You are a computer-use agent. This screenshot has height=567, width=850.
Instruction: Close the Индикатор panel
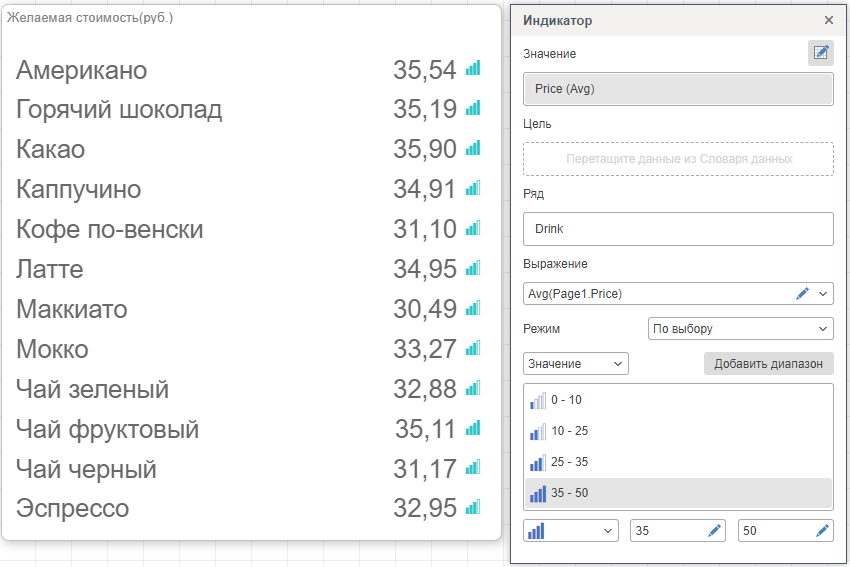click(x=828, y=20)
